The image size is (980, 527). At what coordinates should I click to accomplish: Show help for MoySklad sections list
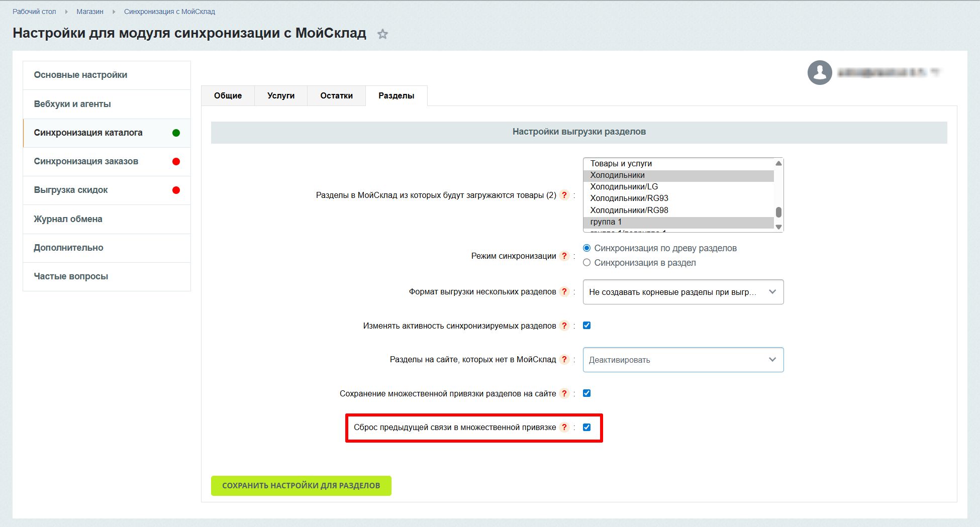[564, 195]
